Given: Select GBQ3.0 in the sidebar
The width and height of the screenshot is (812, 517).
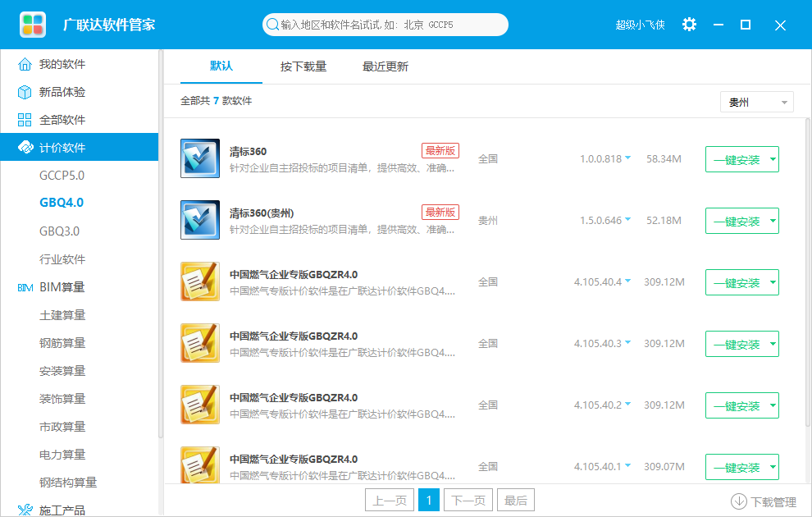Looking at the screenshot, I should tap(59, 231).
